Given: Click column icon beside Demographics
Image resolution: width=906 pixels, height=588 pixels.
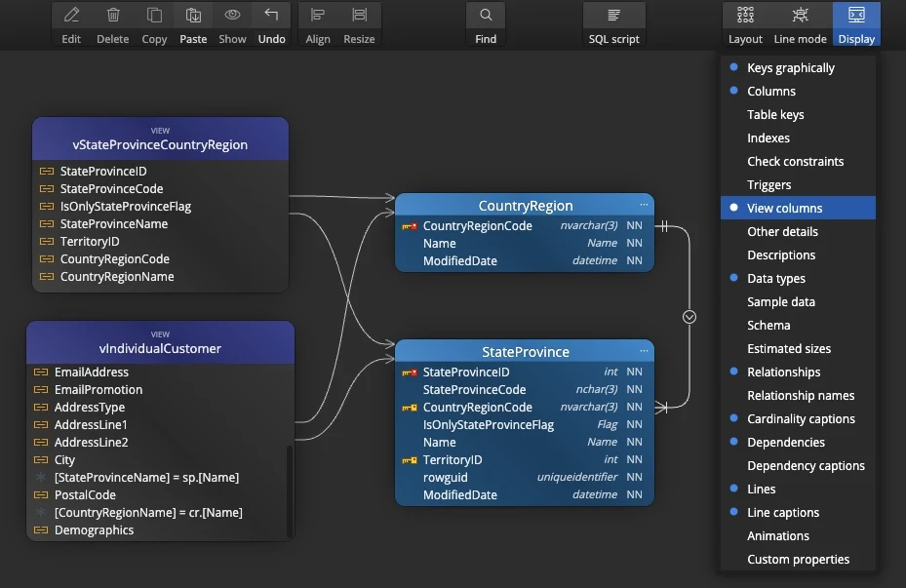Looking at the screenshot, I should 41,530.
